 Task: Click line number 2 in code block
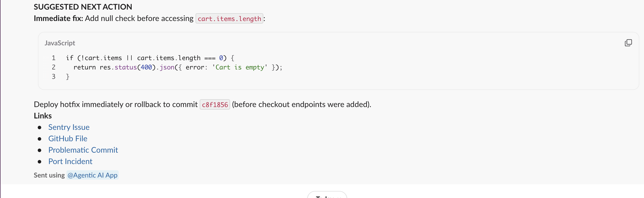(x=53, y=67)
